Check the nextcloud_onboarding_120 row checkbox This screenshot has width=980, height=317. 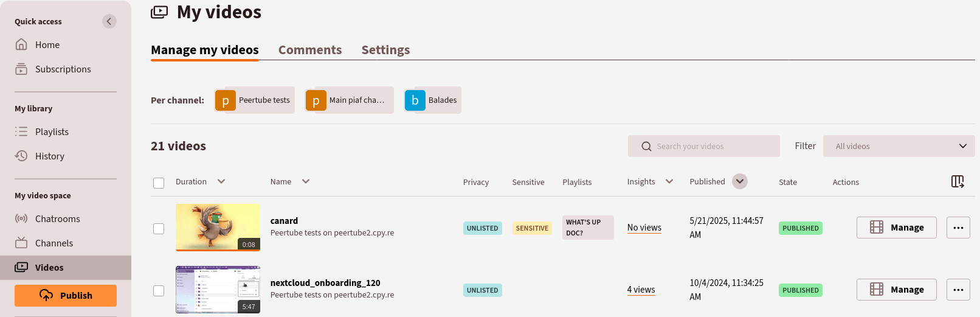[159, 291]
